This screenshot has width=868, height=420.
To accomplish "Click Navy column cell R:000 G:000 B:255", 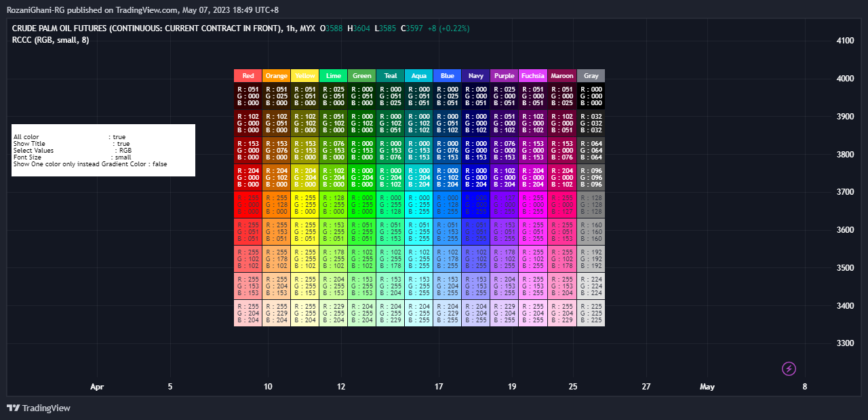I will pos(476,204).
